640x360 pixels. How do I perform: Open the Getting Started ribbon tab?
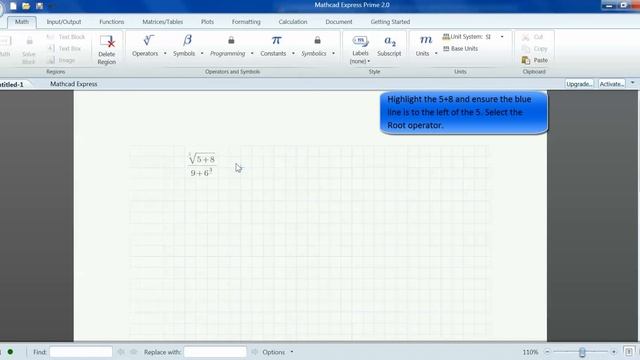pos(390,22)
